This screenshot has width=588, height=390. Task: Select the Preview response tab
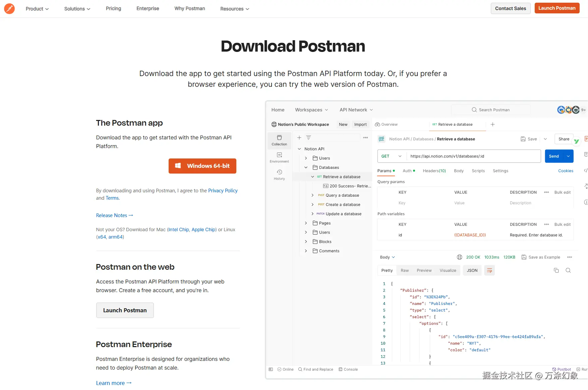(x=424, y=270)
